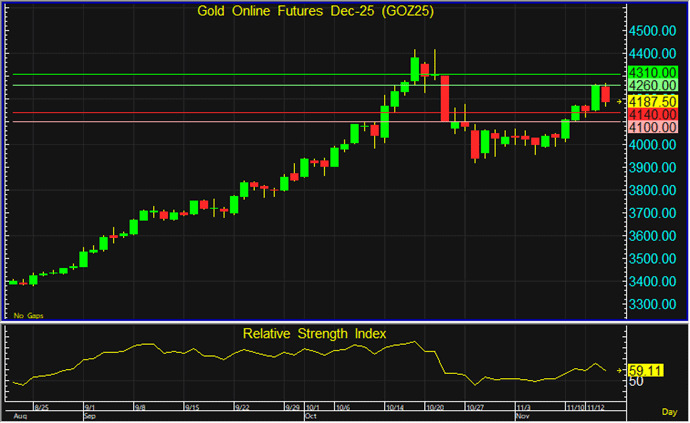Select the red 4140.00 support label
This screenshot has height=423, width=690.
[654, 115]
